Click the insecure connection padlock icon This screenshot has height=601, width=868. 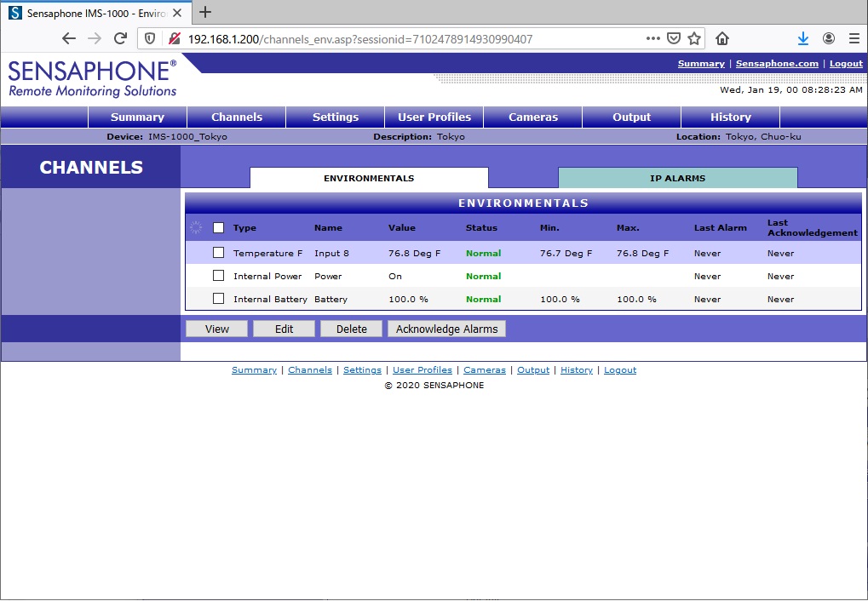175,39
